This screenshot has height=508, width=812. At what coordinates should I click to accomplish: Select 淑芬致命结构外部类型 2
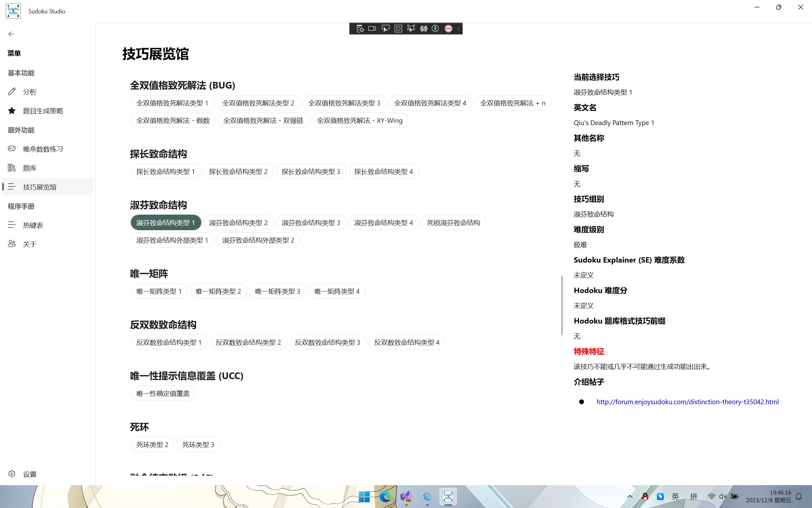click(x=259, y=240)
